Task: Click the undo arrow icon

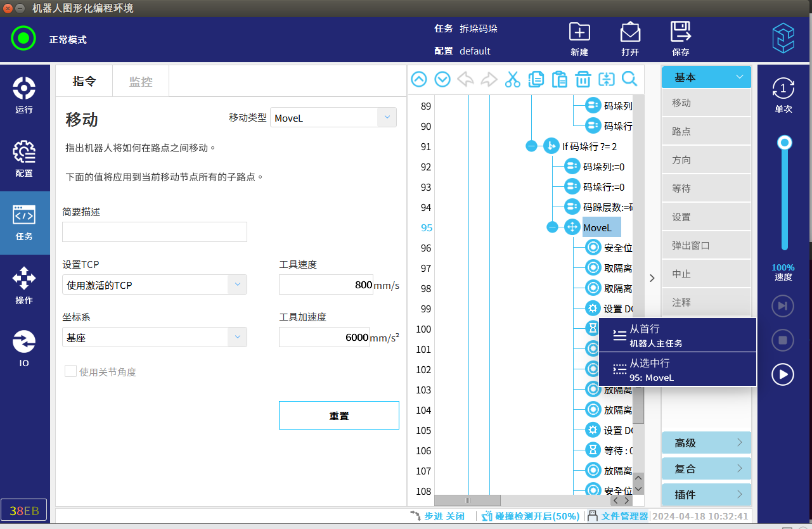Action: coord(465,79)
